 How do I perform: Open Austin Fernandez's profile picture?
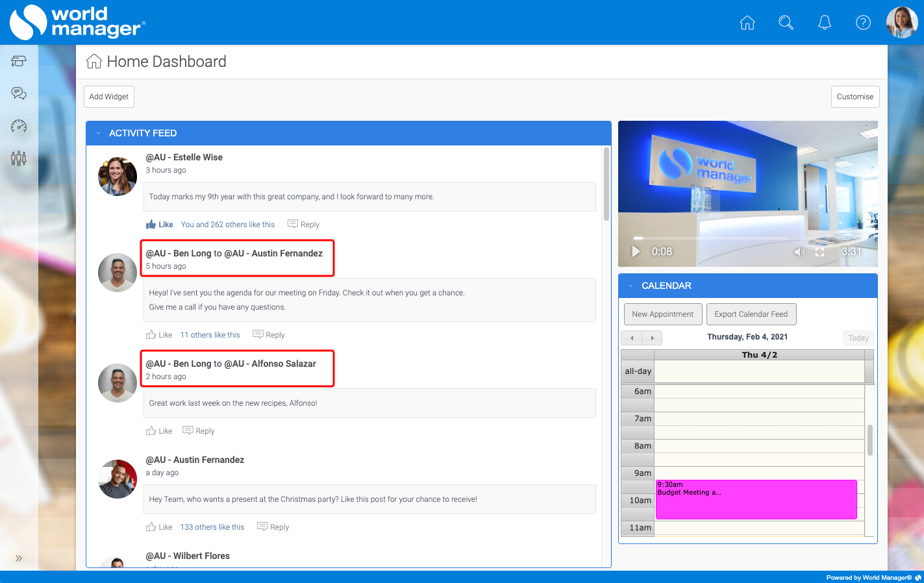[118, 479]
